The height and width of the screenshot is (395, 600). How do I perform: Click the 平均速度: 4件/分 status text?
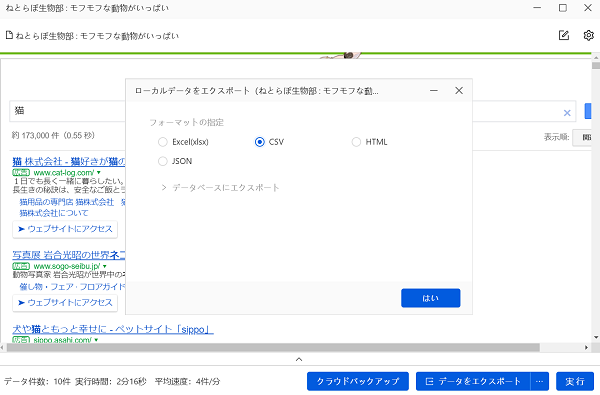coord(188,381)
